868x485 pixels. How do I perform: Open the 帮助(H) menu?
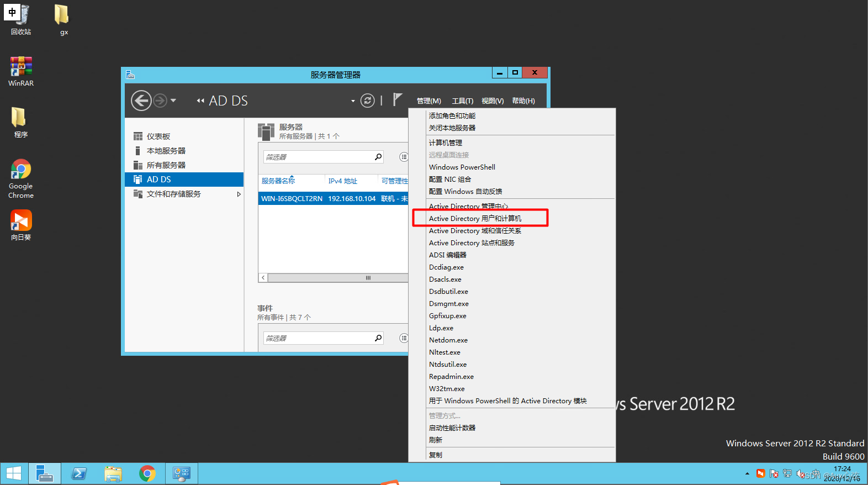click(523, 101)
